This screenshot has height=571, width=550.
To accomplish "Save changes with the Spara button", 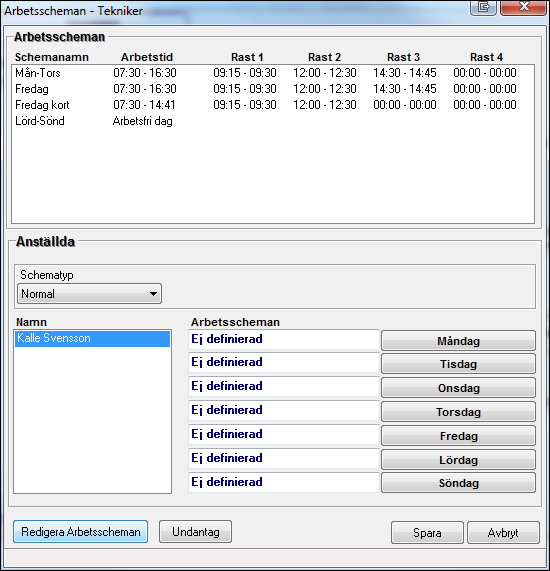I will [427, 533].
